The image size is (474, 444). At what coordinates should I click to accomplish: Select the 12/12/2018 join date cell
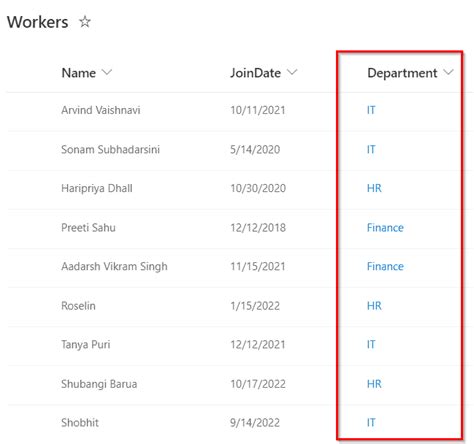pos(258,228)
